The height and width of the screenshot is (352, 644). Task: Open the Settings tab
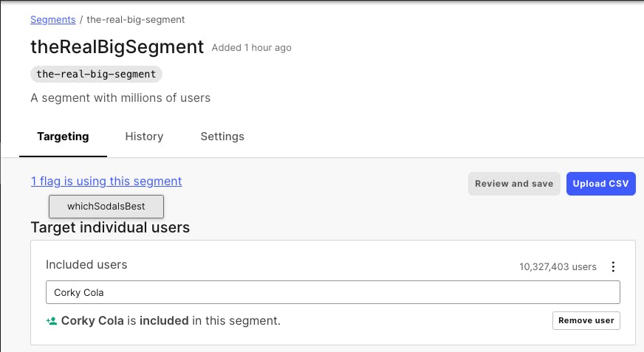(x=222, y=137)
